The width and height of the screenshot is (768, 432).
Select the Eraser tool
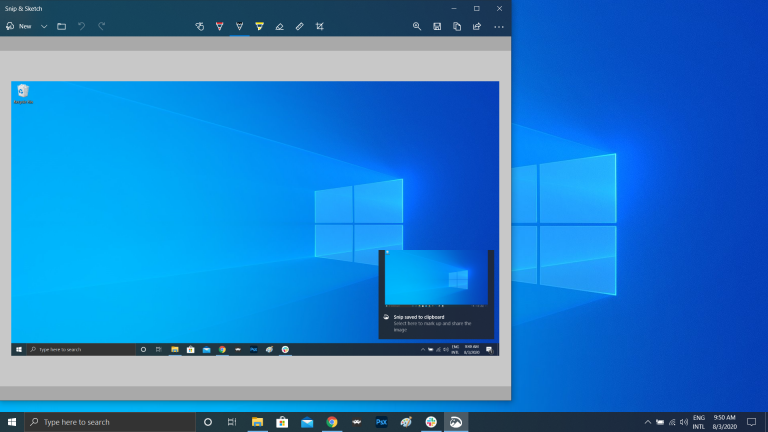(279, 26)
